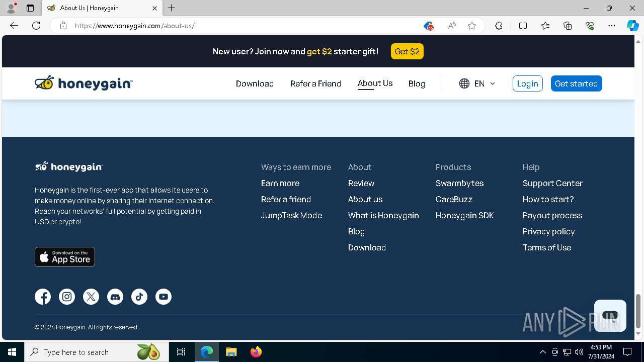This screenshot has height=362, width=644.
Task: Open How to start? link
Action: pyautogui.click(x=548, y=199)
